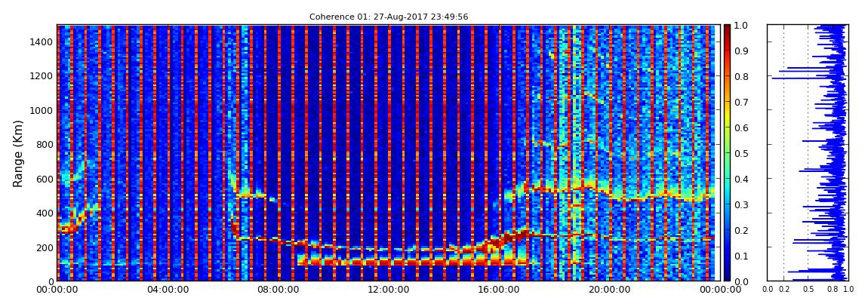Click the 0.8 value on the colorbar
This screenshot has height=307, width=868.
click(740, 77)
